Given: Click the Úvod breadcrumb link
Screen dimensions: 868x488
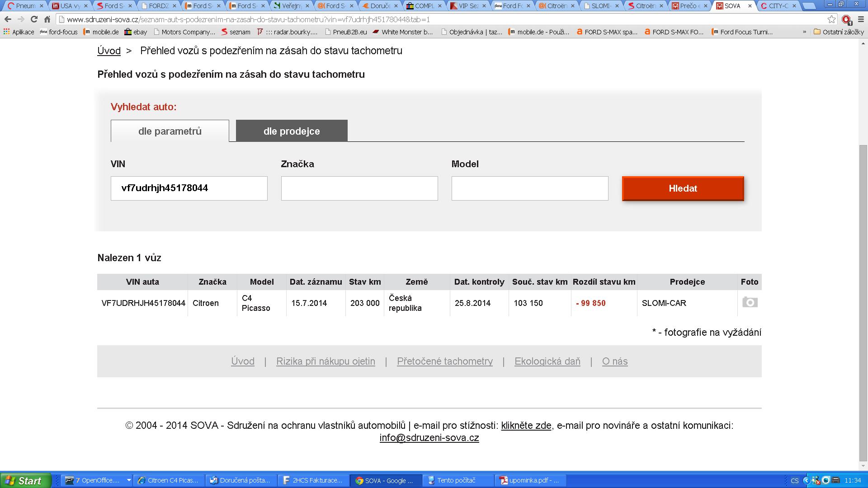Looking at the screenshot, I should pyautogui.click(x=109, y=51).
